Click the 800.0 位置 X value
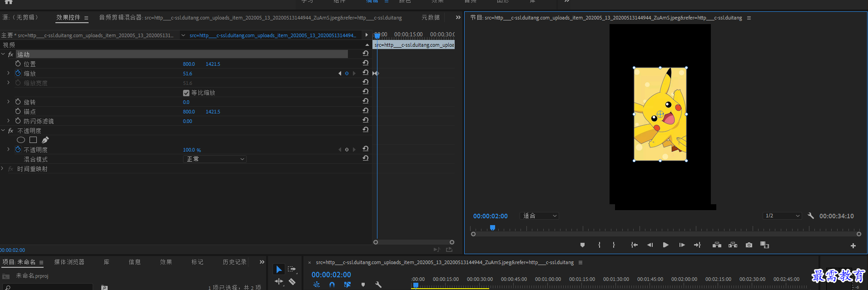The image size is (868, 290). 189,64
